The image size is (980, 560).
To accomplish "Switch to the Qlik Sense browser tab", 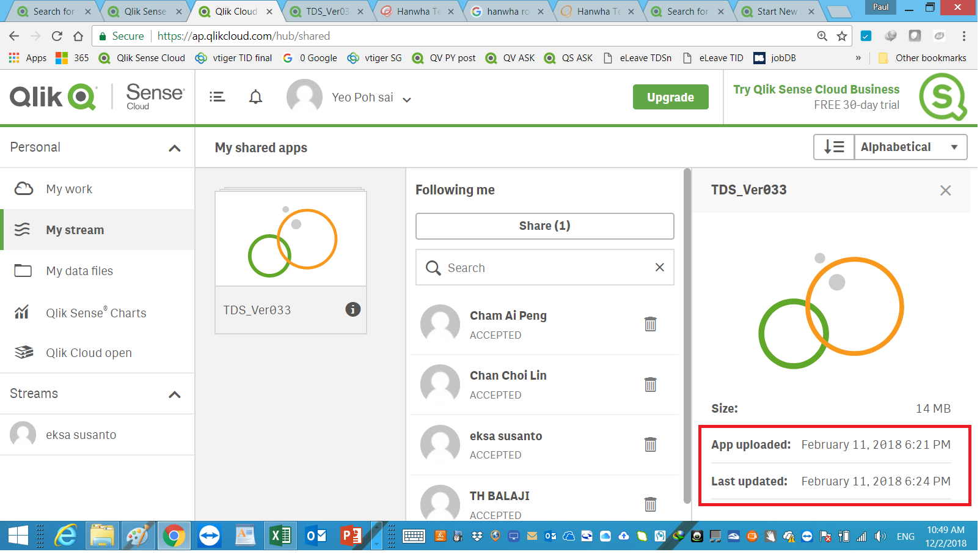I will [145, 11].
